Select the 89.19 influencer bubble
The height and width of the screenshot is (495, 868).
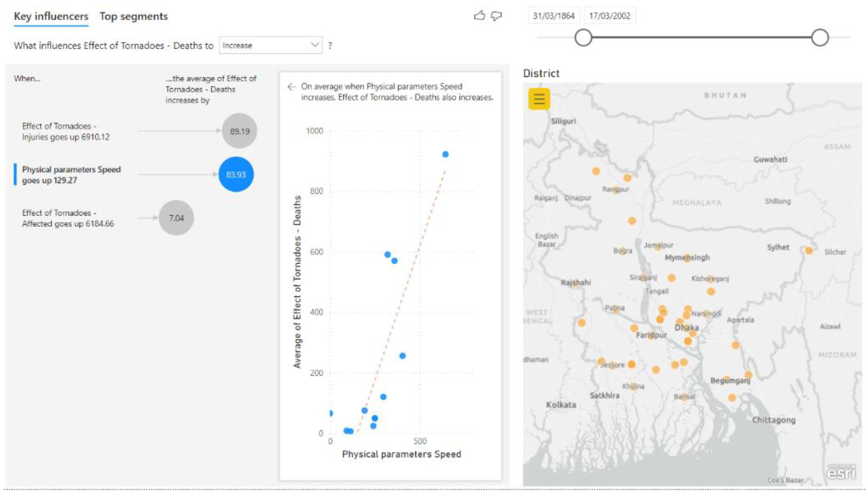[239, 131]
